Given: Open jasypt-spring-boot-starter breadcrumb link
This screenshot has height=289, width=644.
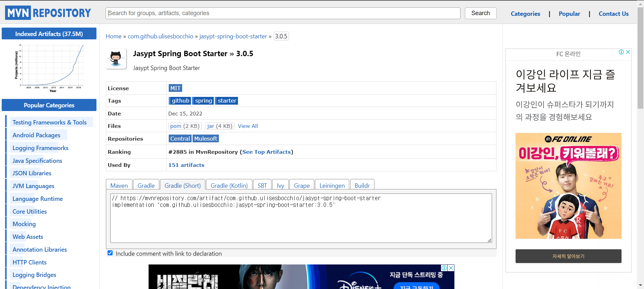Looking at the screenshot, I should coord(233,36).
